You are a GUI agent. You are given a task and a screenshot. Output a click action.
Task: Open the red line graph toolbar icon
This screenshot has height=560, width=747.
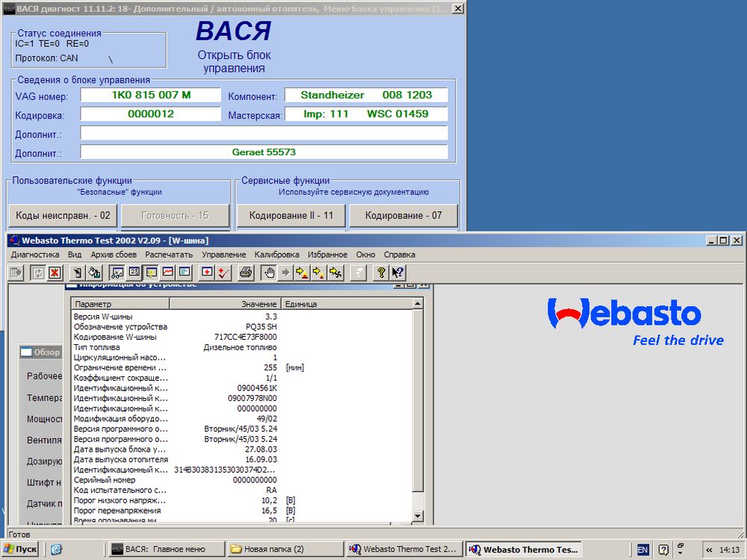168,273
